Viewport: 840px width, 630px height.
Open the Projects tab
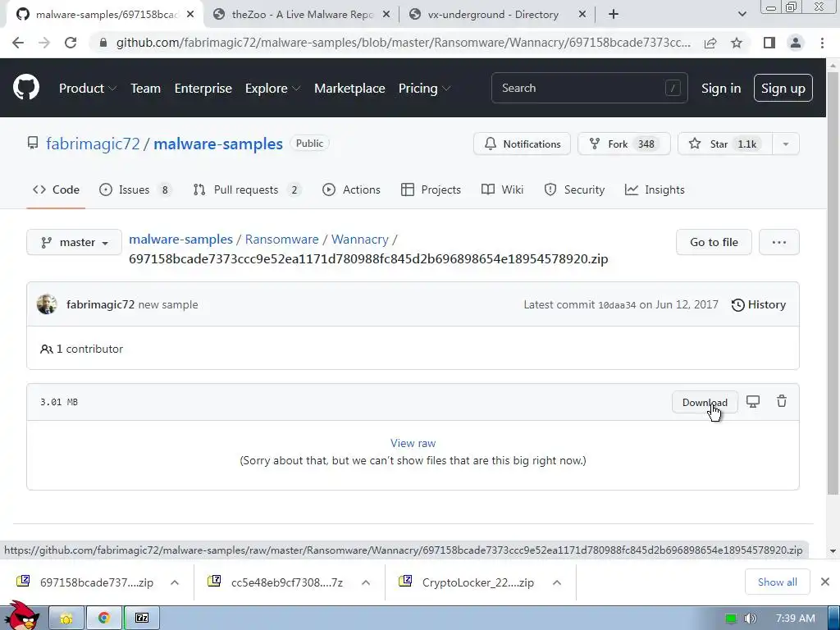point(431,189)
